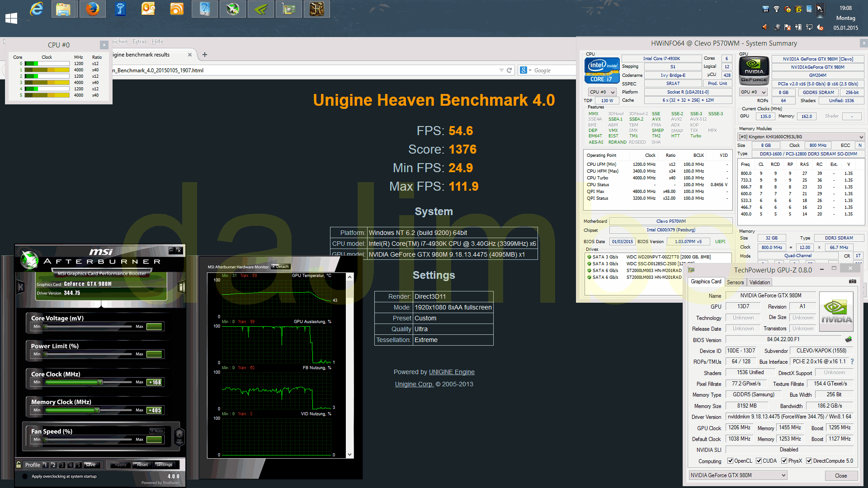
Task: Click the Memory Clock slider handle
Action: click(97, 410)
